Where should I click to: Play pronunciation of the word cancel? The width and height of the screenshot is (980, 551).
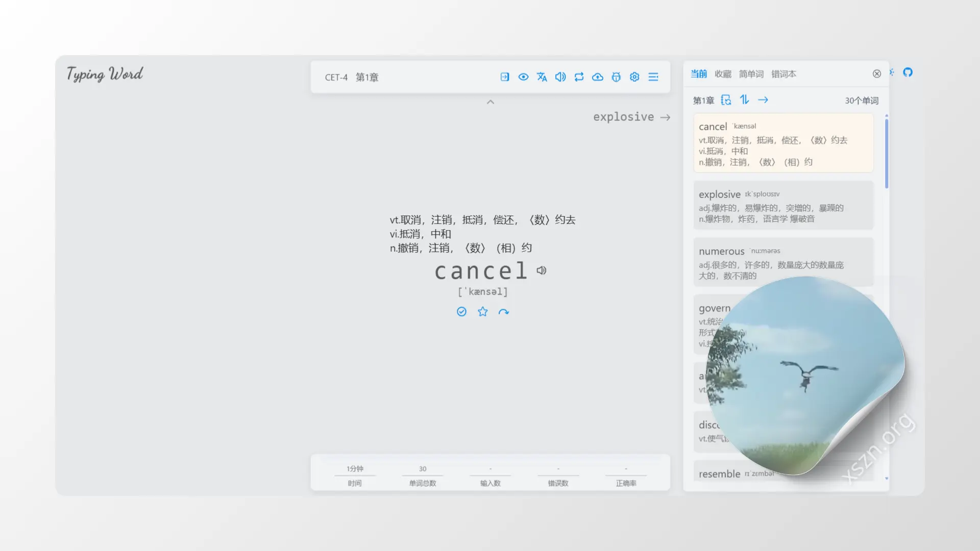click(x=542, y=270)
